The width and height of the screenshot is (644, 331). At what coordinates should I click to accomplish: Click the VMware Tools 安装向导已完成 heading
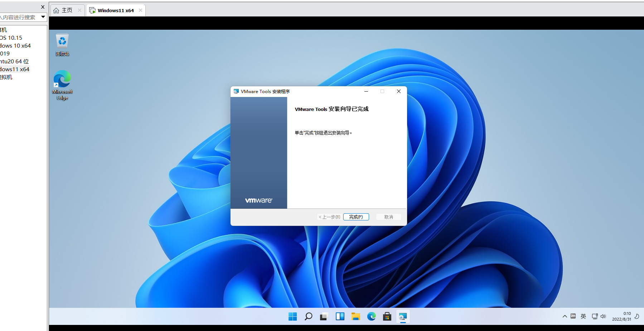[x=331, y=109]
